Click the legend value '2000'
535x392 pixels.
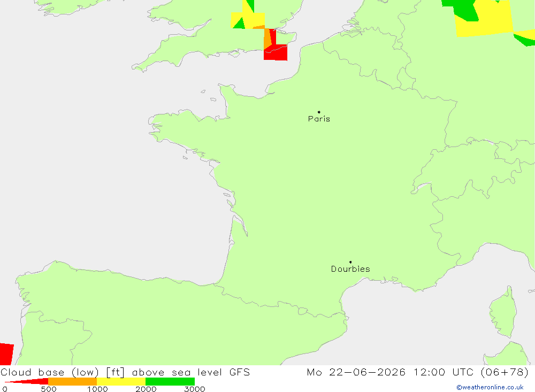tap(146, 389)
